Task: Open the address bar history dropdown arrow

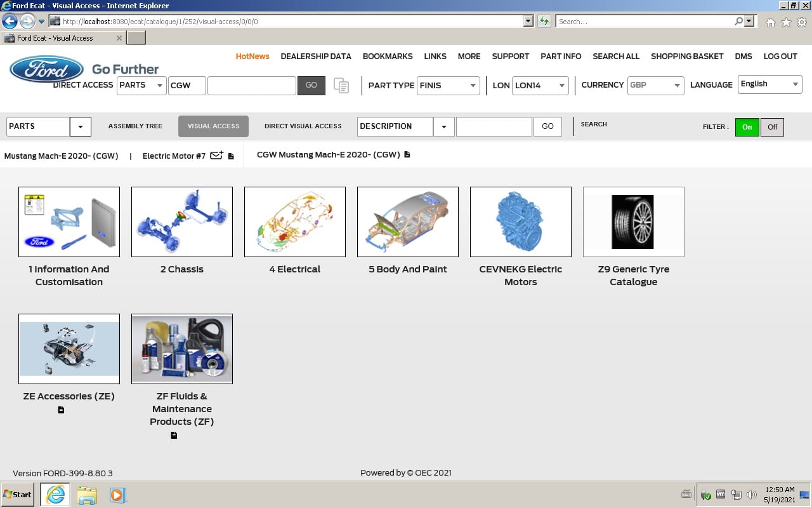Action: pyautogui.click(x=528, y=22)
